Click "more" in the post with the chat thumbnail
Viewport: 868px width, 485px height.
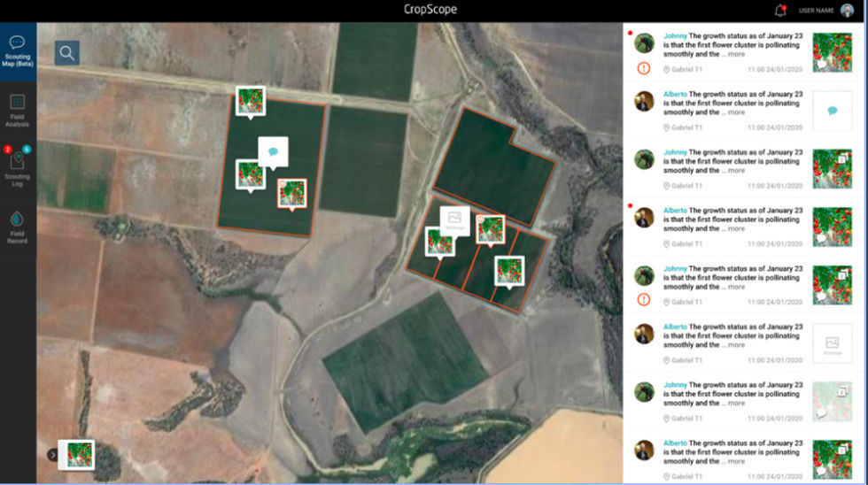click(x=736, y=112)
